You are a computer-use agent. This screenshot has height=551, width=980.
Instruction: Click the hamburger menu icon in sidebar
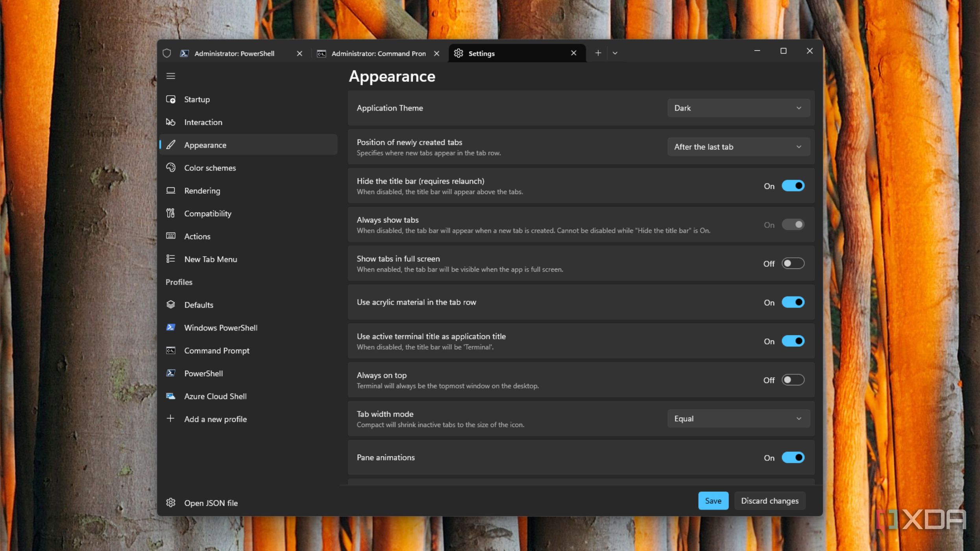pyautogui.click(x=170, y=76)
